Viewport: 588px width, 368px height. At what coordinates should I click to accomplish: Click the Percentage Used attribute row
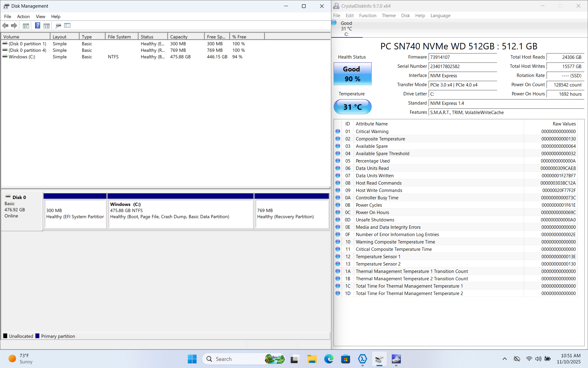click(x=373, y=161)
